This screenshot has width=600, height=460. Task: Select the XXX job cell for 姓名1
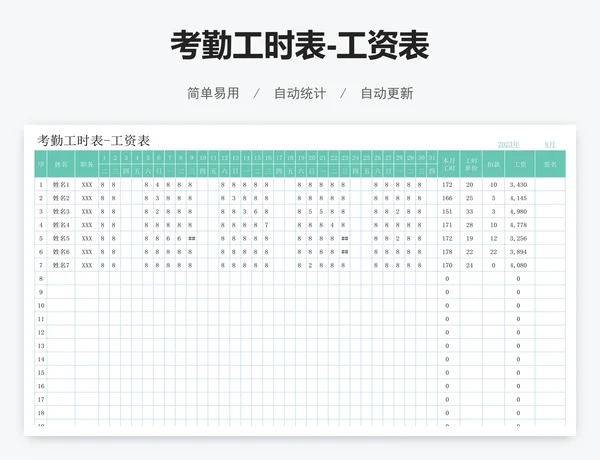click(87, 185)
